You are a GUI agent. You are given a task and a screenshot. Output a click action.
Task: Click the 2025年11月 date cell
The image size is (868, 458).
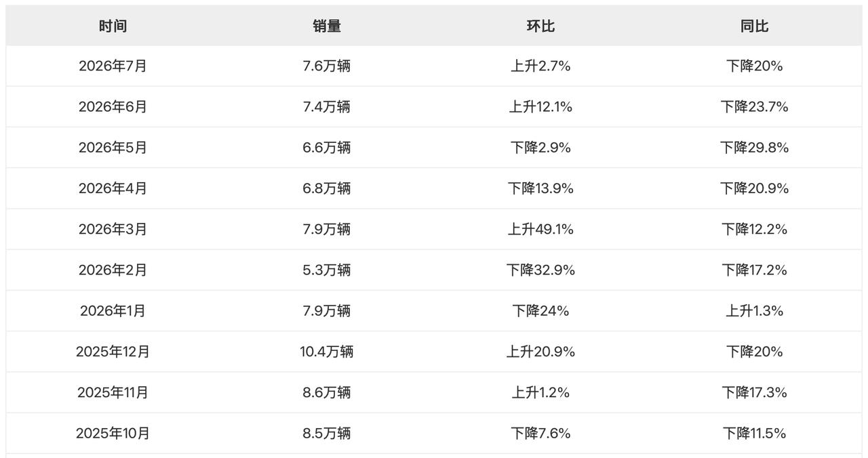(113, 392)
